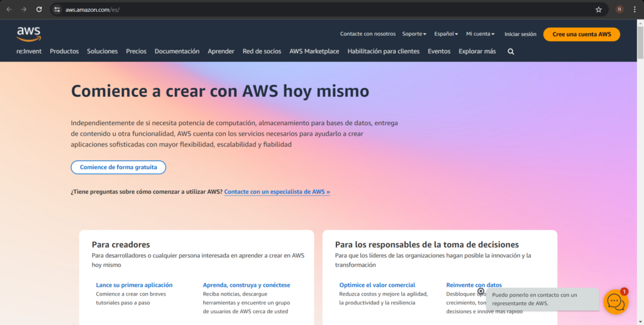The height and width of the screenshot is (325, 644).
Task: Open the chat bubble assistant icon
Action: [616, 302]
